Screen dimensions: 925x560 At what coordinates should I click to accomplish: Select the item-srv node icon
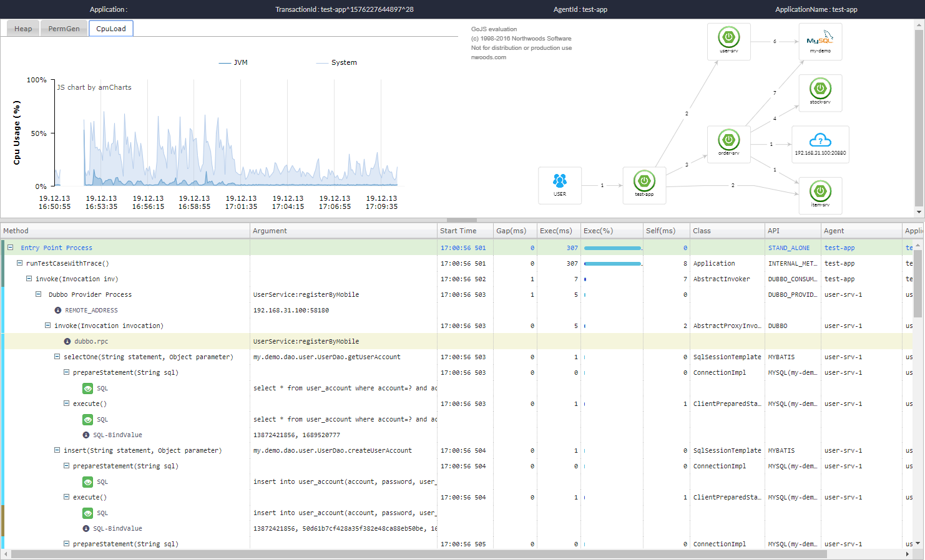(820, 192)
